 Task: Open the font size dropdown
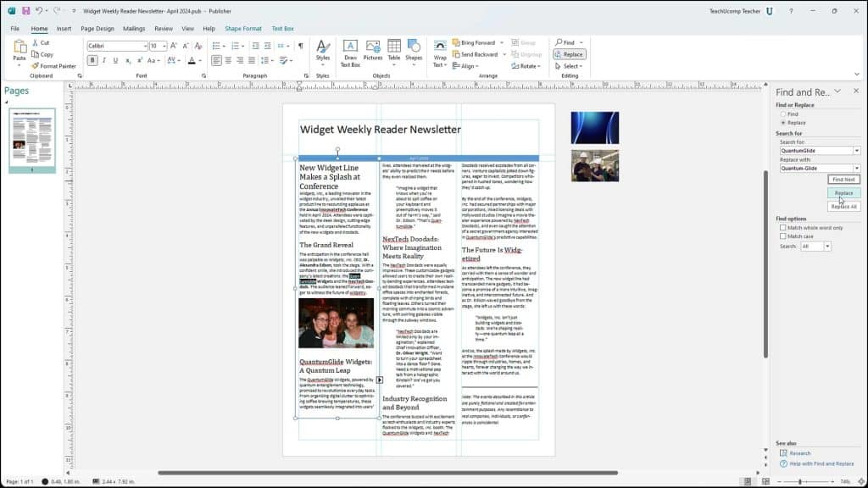[164, 46]
